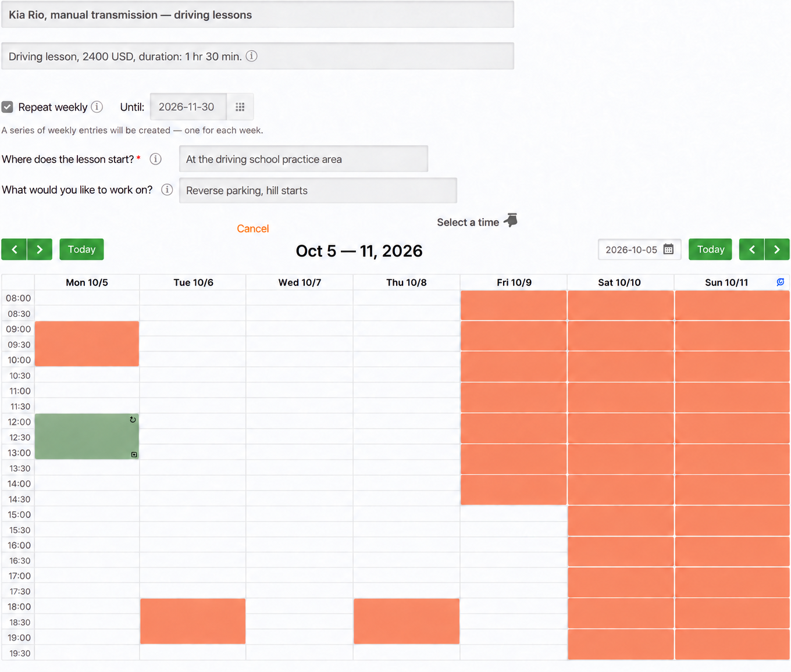Click the orange busy block at Monday 09:00
This screenshot has height=672, width=791.
pos(87,344)
